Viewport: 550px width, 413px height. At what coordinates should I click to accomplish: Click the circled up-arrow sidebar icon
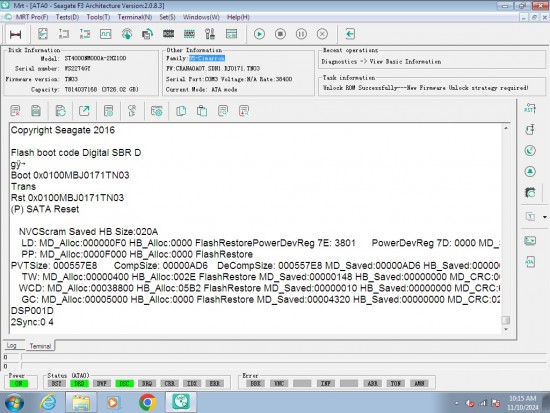click(530, 171)
